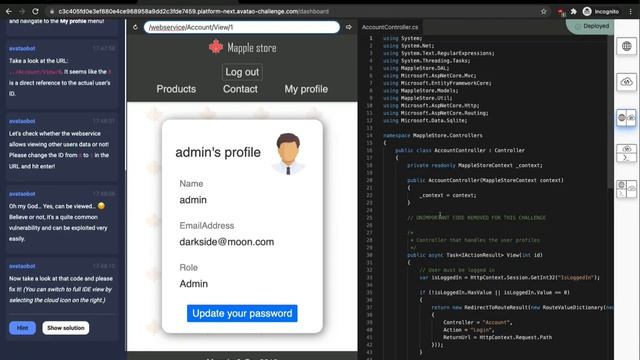
Task: Open the AccountController.cs tab
Action: [x=390, y=27]
